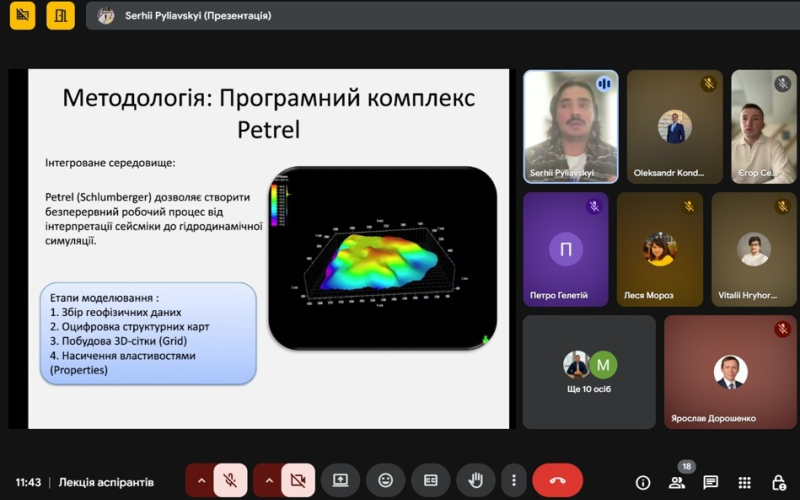Image resolution: width=800 pixels, height=500 pixels.
Task: Open the meeting details info icon
Action: coord(643,482)
